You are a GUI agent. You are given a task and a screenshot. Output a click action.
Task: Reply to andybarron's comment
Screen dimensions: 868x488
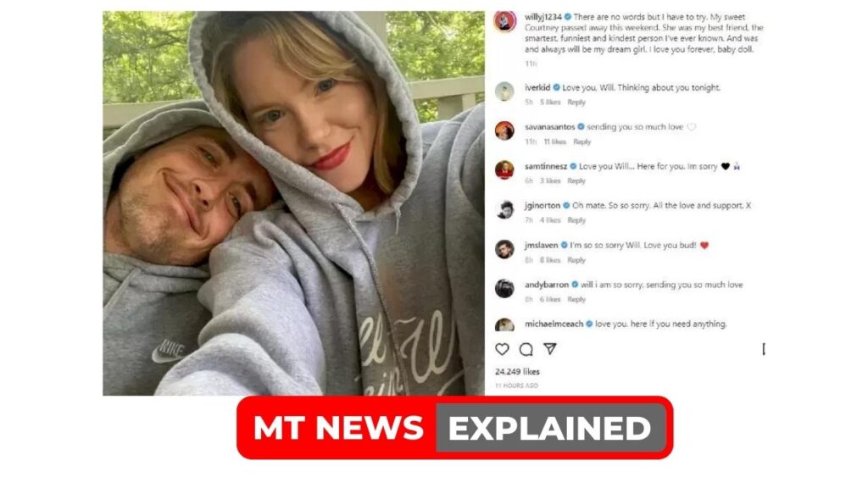(x=576, y=299)
